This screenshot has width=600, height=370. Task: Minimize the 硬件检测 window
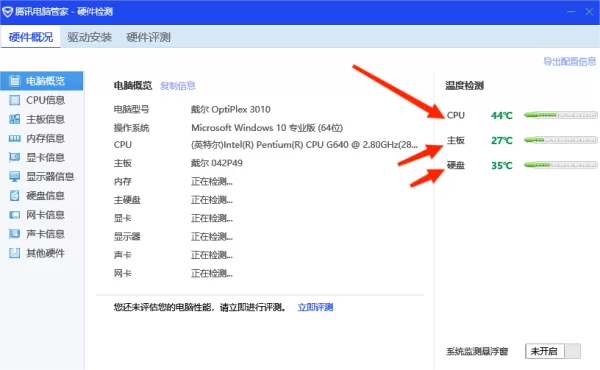pos(571,11)
